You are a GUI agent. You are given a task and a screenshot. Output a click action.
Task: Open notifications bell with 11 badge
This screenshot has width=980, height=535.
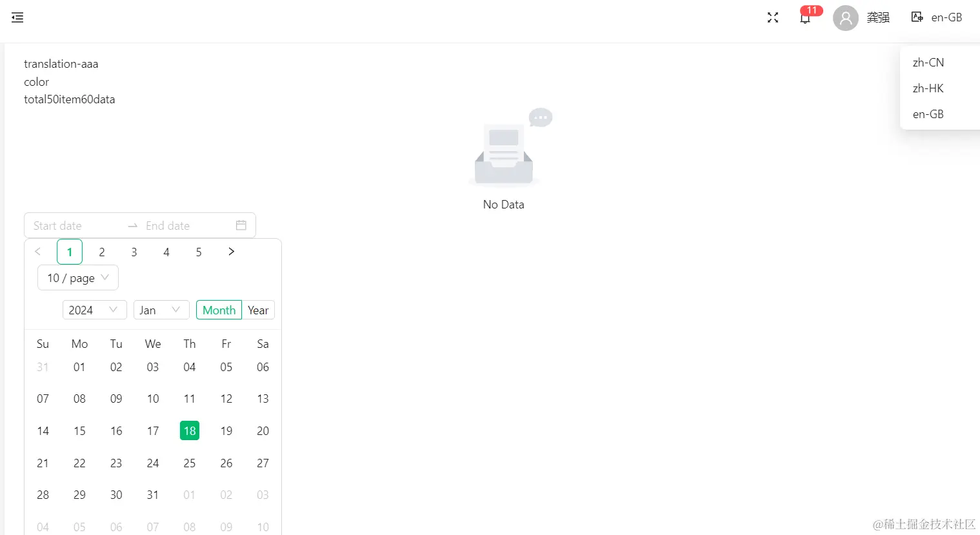coord(805,17)
